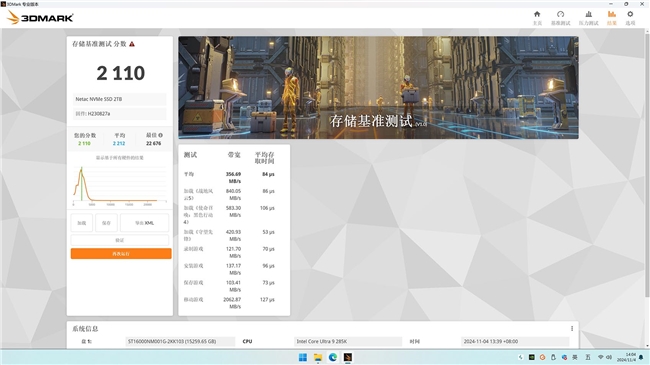Click the volume icon in system tray
Viewport: 650px width, 365px height.
pyautogui.click(x=609, y=357)
